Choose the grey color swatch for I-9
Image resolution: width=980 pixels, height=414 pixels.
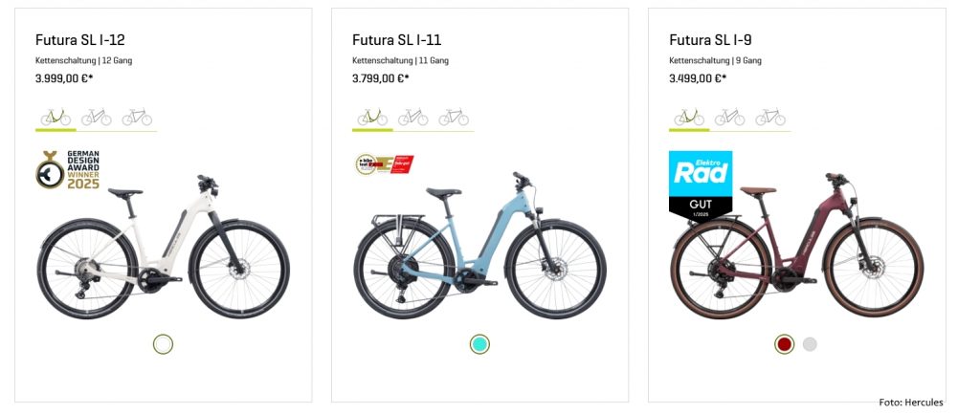810,344
